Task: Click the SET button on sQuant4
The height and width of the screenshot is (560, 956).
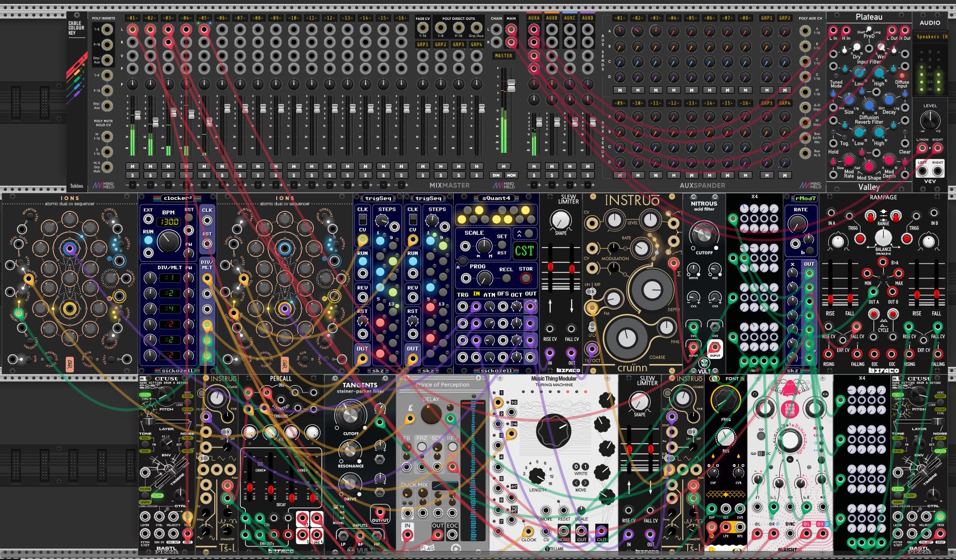Action: click(502, 245)
